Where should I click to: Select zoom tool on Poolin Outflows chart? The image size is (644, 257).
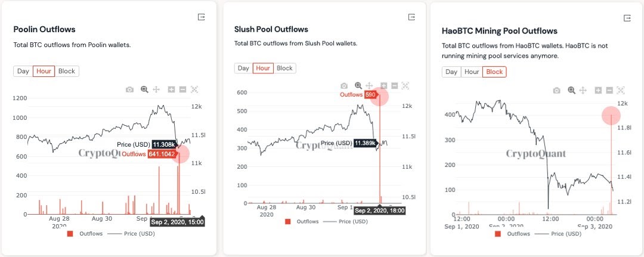144,89
